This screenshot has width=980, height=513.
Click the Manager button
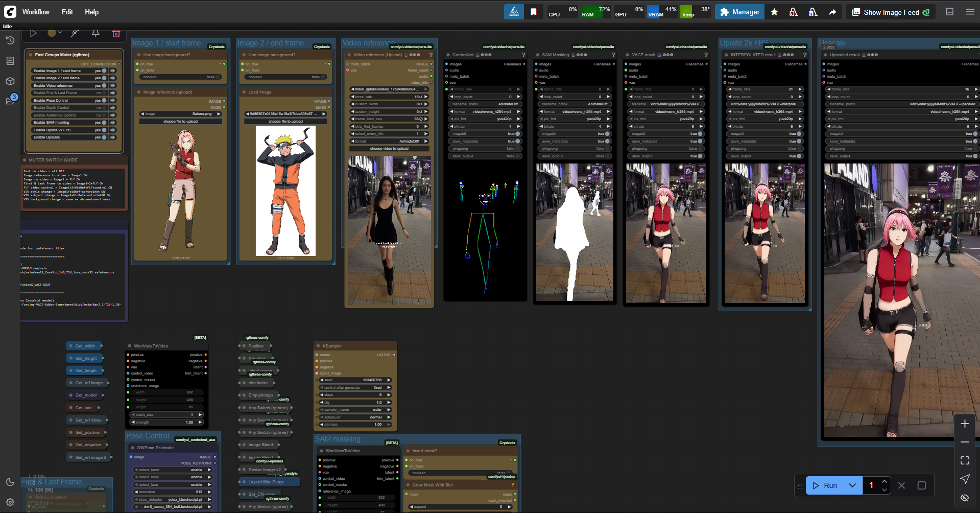pyautogui.click(x=739, y=12)
